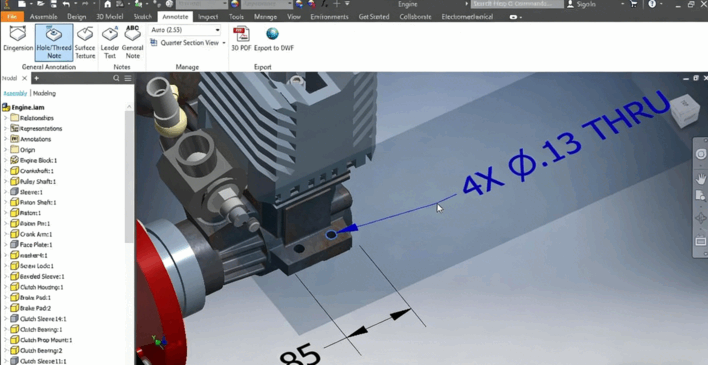Activate the Hole/Thread Note tool
The width and height of the screenshot is (708, 365).
[54, 42]
